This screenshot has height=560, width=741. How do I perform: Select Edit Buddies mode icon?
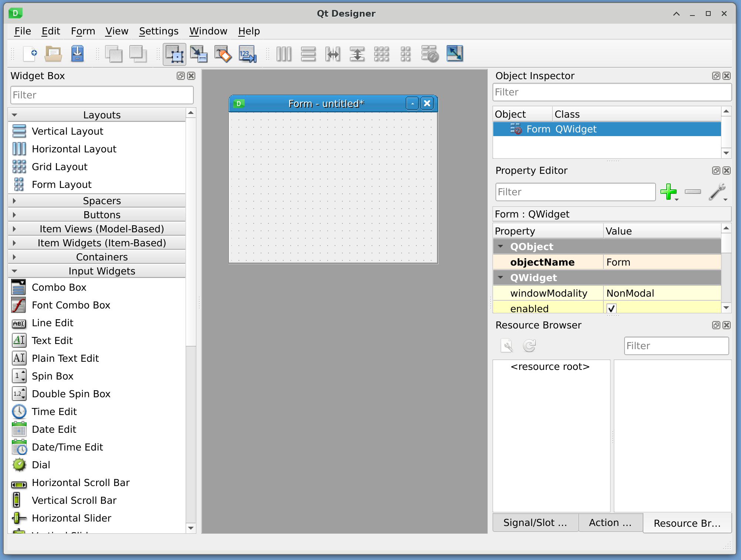(223, 54)
